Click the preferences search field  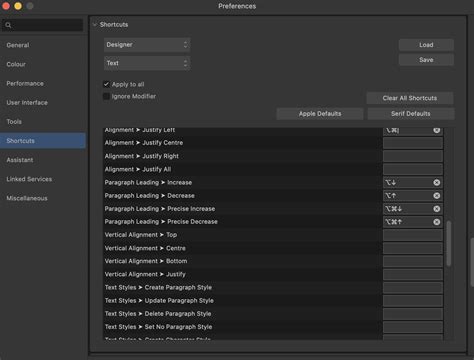tap(43, 25)
